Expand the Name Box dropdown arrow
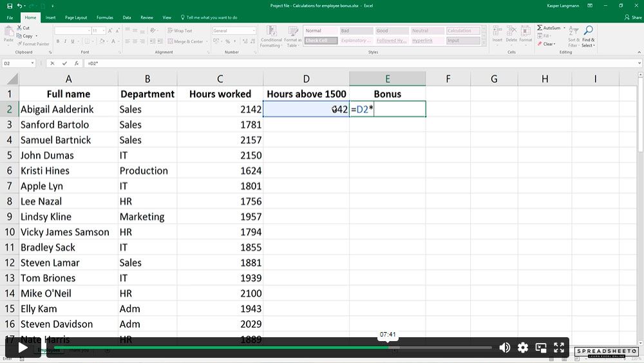Image resolution: width=644 pixels, height=363 pixels. [32, 63]
